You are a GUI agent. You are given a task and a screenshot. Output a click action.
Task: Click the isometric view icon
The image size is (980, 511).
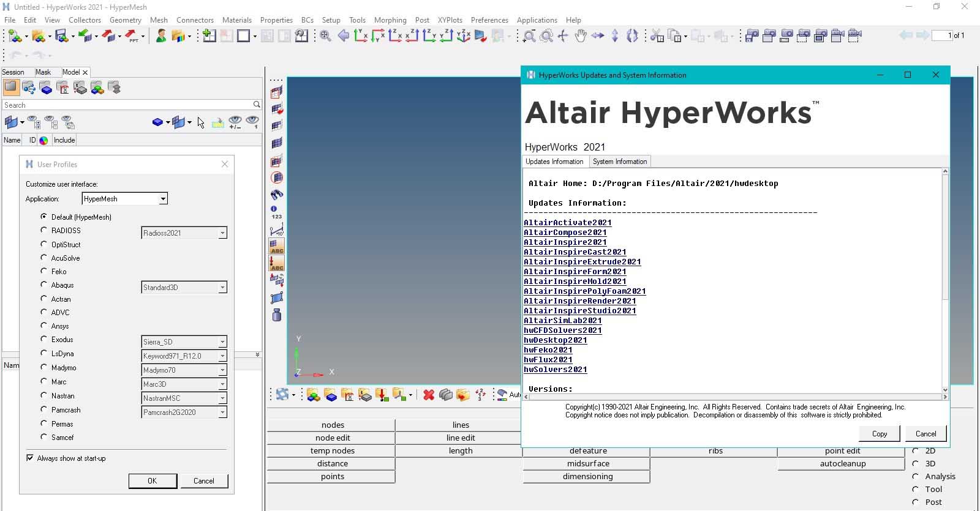[x=464, y=36]
